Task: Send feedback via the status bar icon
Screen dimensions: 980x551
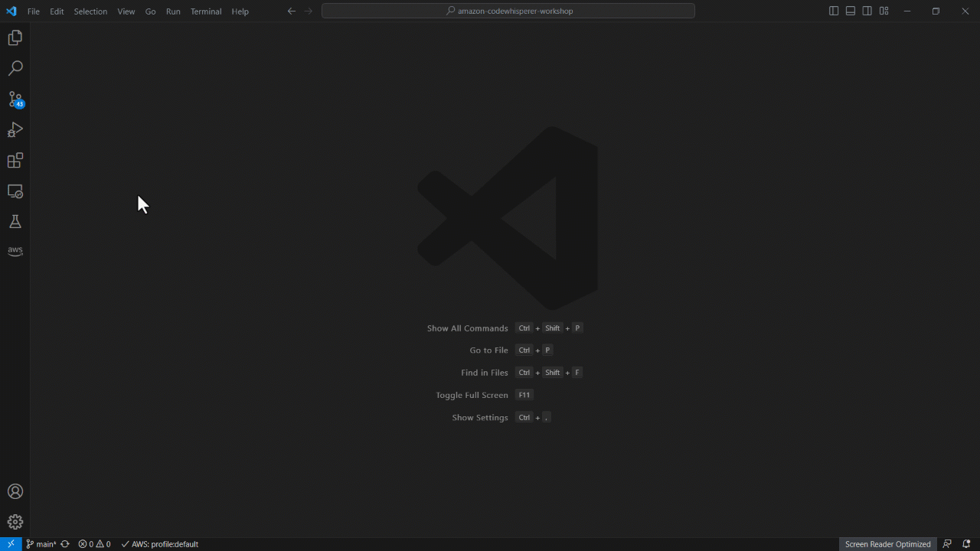Action: click(x=947, y=544)
